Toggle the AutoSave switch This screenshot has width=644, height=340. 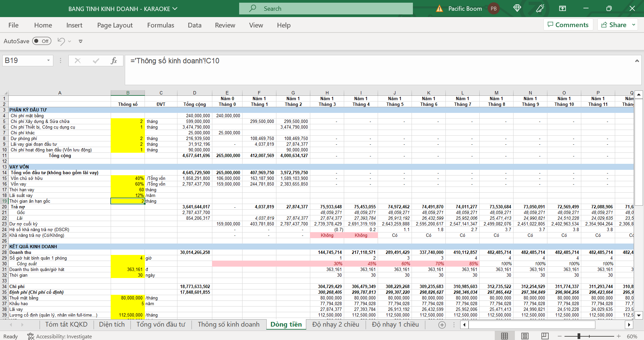coord(42,41)
